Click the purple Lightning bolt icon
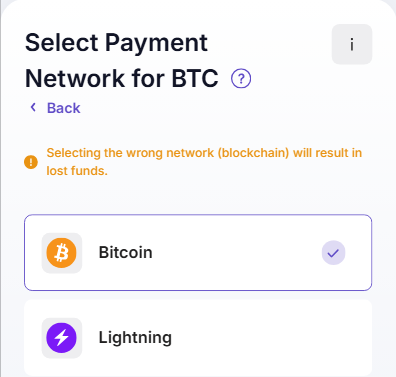 [x=61, y=338]
